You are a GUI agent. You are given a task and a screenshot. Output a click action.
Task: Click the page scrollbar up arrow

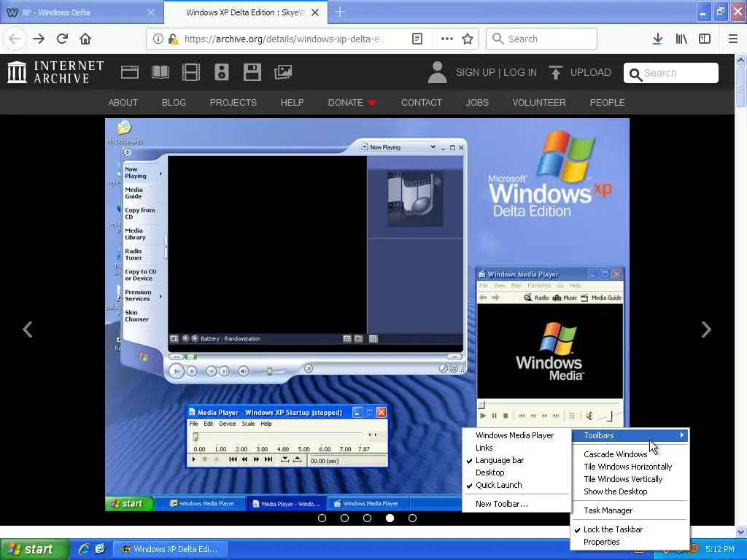[741, 60]
